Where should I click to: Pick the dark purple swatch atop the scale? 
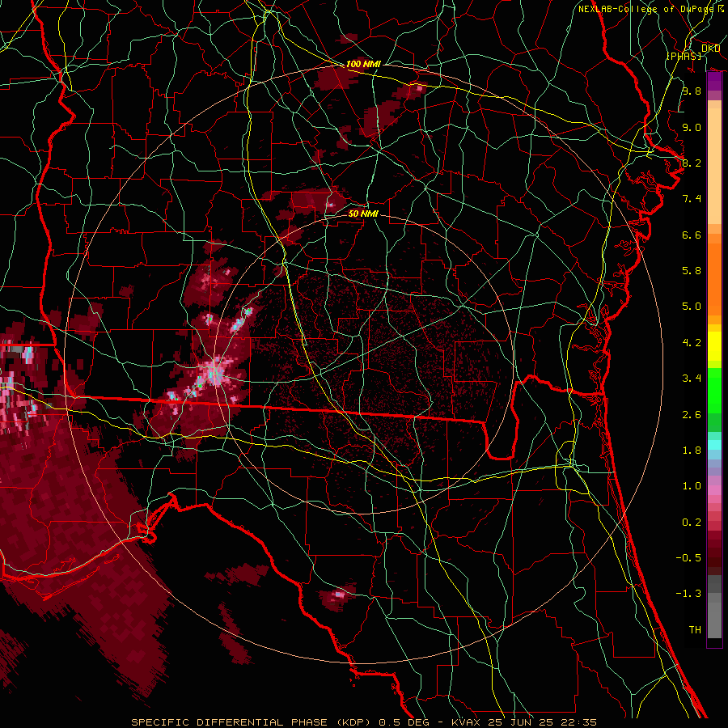[714, 80]
